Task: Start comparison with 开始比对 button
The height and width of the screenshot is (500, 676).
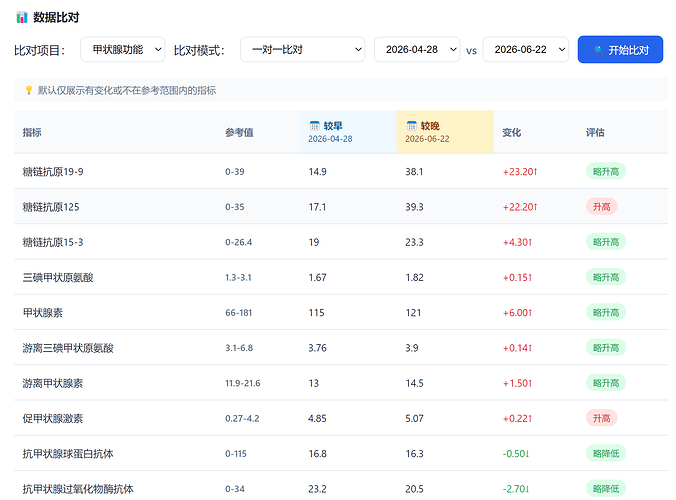Action: (620, 50)
